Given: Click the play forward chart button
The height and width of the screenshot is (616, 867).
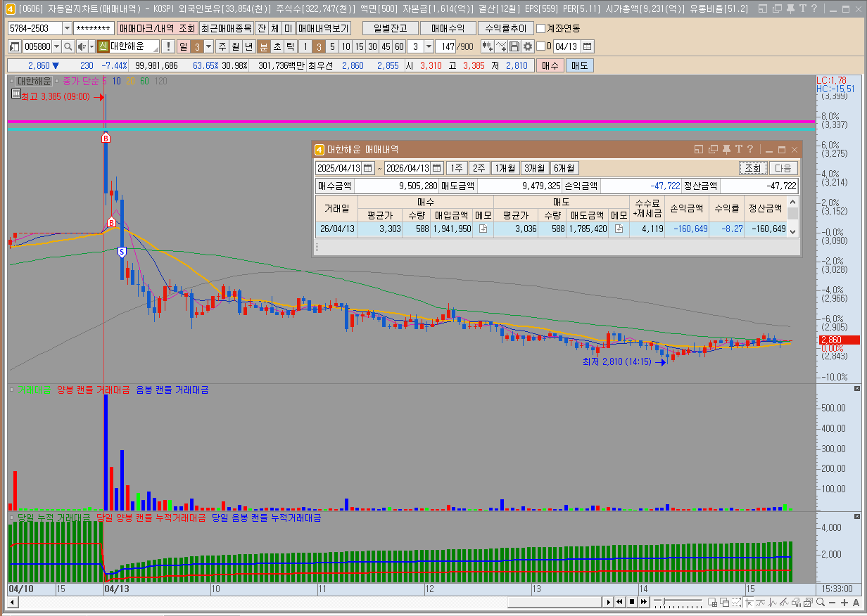Looking at the screenshot, I should (x=608, y=602).
